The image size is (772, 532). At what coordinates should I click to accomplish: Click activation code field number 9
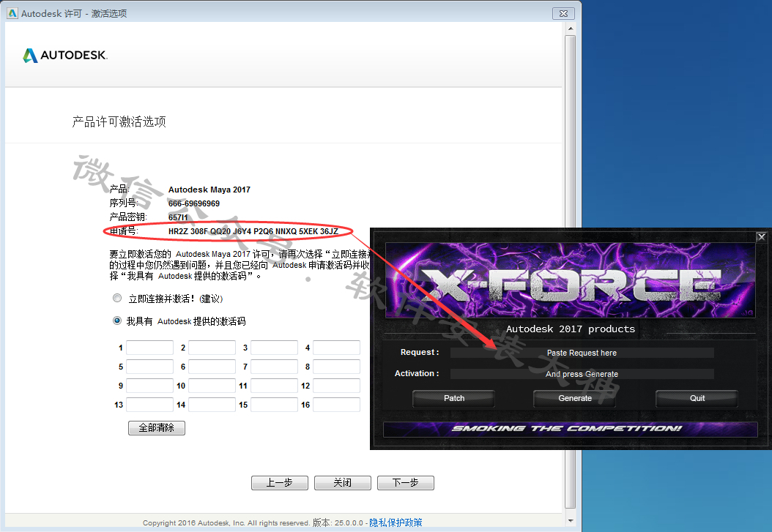pyautogui.click(x=149, y=386)
